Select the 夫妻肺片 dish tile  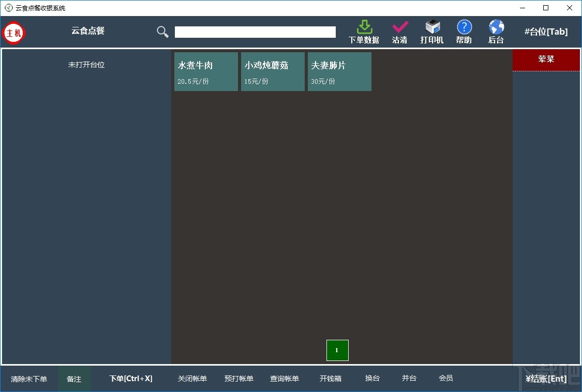click(x=339, y=71)
